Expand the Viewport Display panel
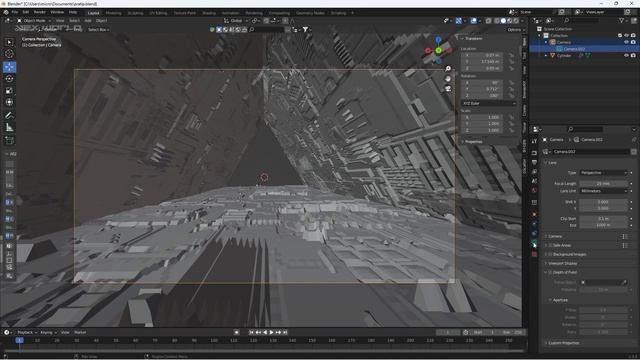This screenshot has width=640, height=360. click(562, 264)
